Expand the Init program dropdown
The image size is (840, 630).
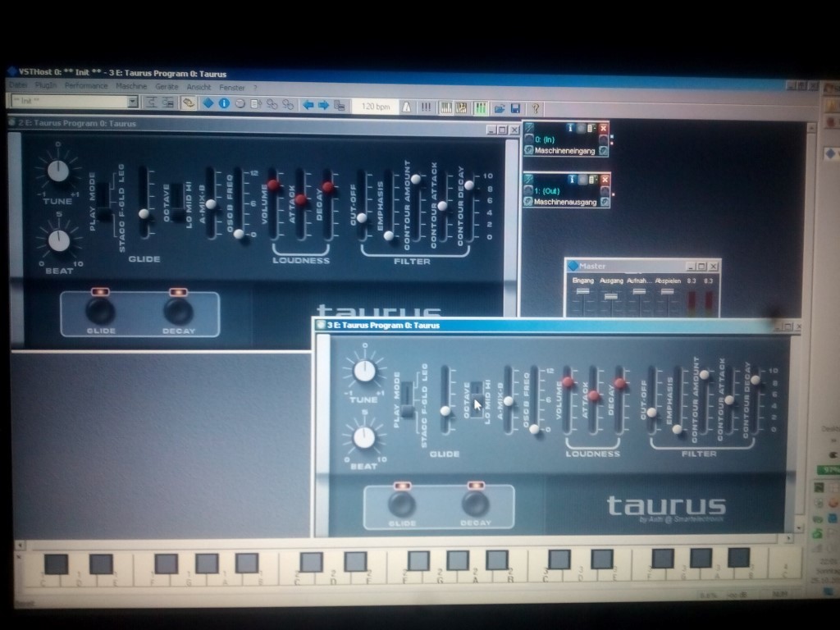pyautogui.click(x=132, y=101)
